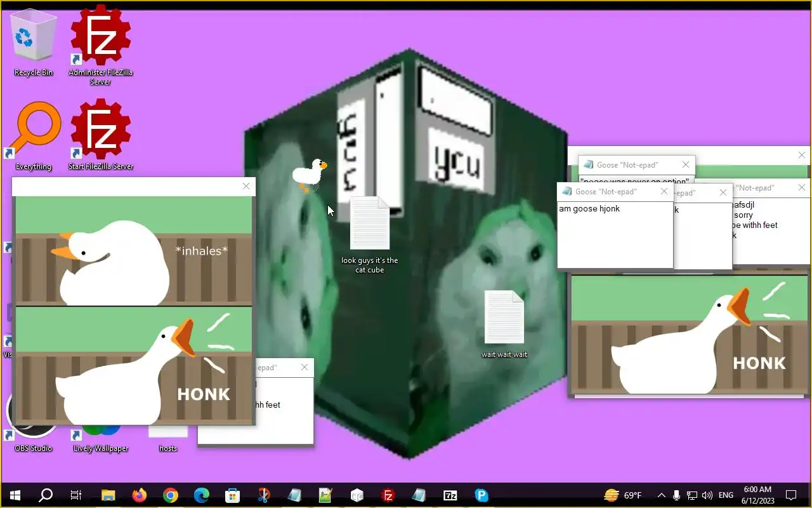Open taskbar Search

tap(46, 495)
